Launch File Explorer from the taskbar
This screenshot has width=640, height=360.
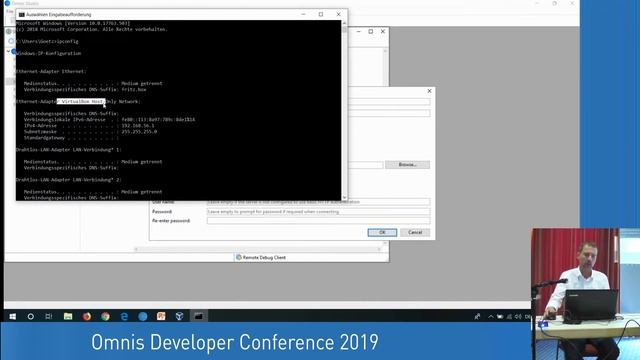pos(68,316)
